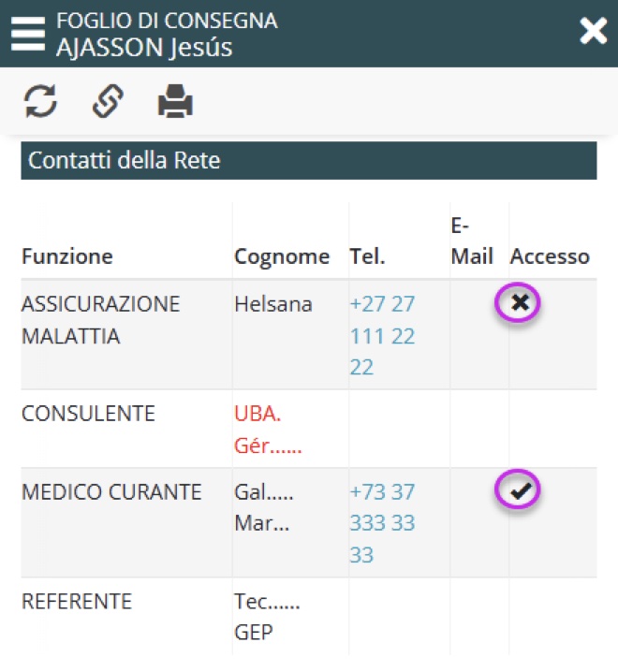Call Medico Curante phone number +73 37 333 33 33
The height and width of the screenshot is (672, 618).
(x=382, y=522)
